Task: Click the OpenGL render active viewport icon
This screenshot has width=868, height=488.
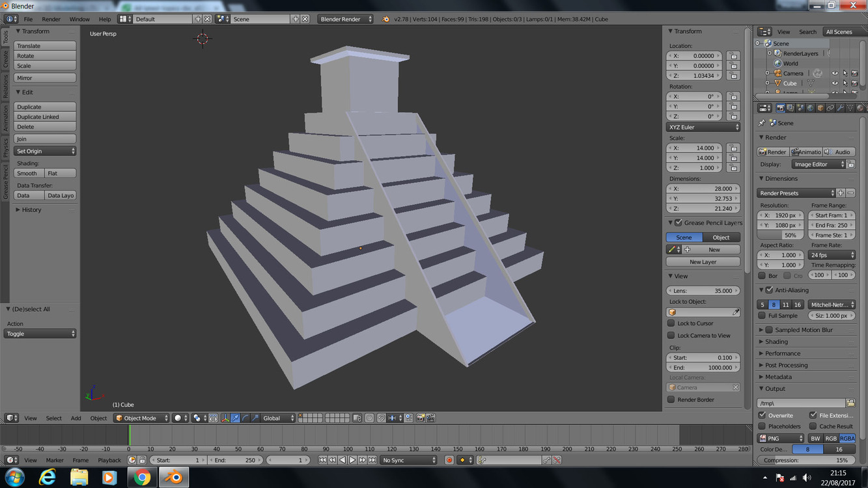Action: pos(421,418)
